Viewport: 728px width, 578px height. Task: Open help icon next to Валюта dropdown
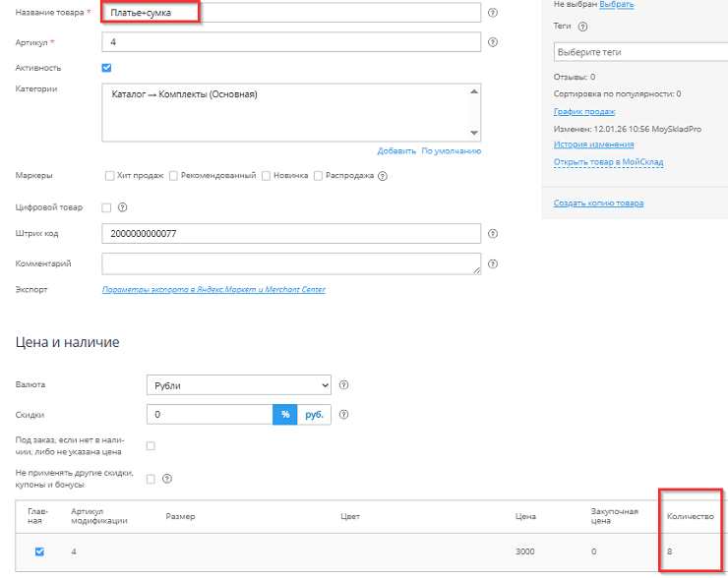pos(344,385)
